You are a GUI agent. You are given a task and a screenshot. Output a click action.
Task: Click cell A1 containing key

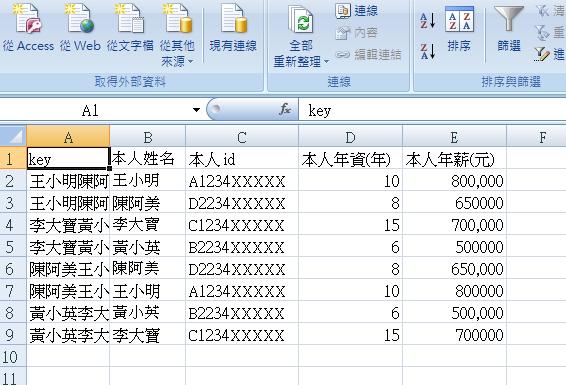(68, 158)
